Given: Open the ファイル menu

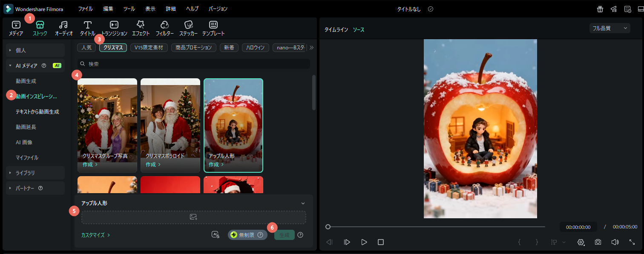Looking at the screenshot, I should click(x=86, y=9).
